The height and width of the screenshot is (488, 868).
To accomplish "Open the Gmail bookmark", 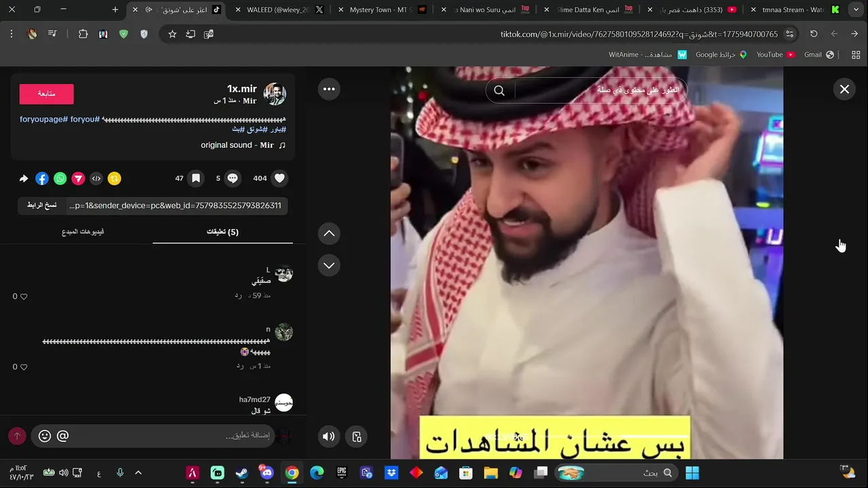I will pos(819,54).
